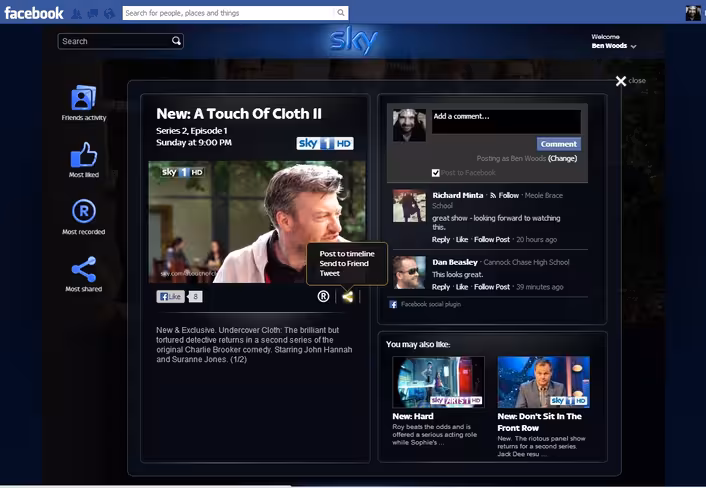Click Follow Post on Richard Minta's comment

(492, 239)
